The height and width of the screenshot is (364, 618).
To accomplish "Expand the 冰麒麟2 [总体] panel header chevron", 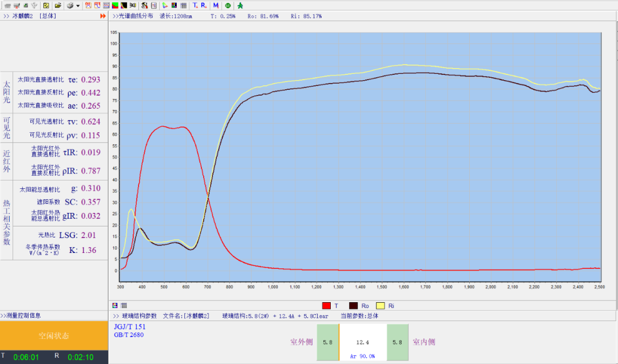I will click(x=6, y=16).
